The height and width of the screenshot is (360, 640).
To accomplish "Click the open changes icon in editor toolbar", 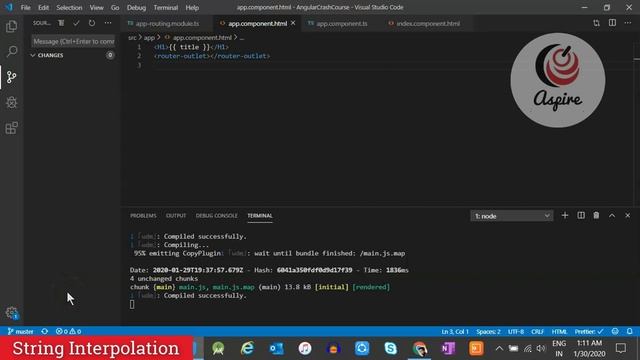I will pos(597,23).
